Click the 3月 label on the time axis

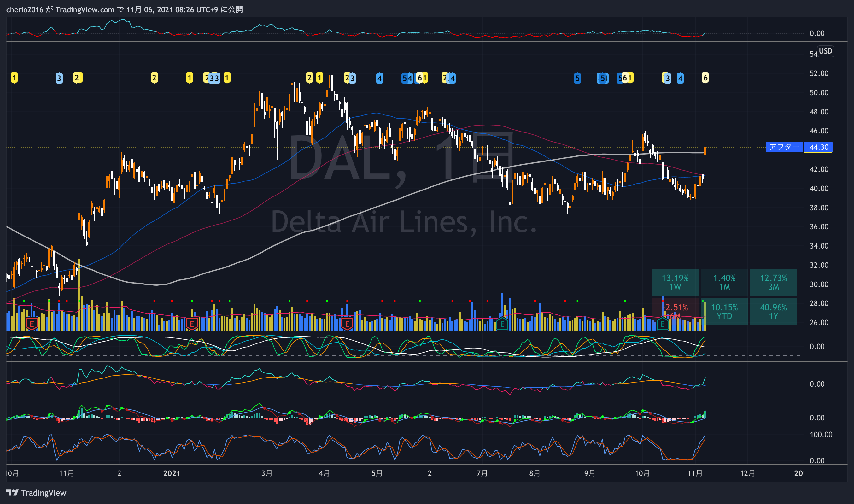[x=267, y=473]
